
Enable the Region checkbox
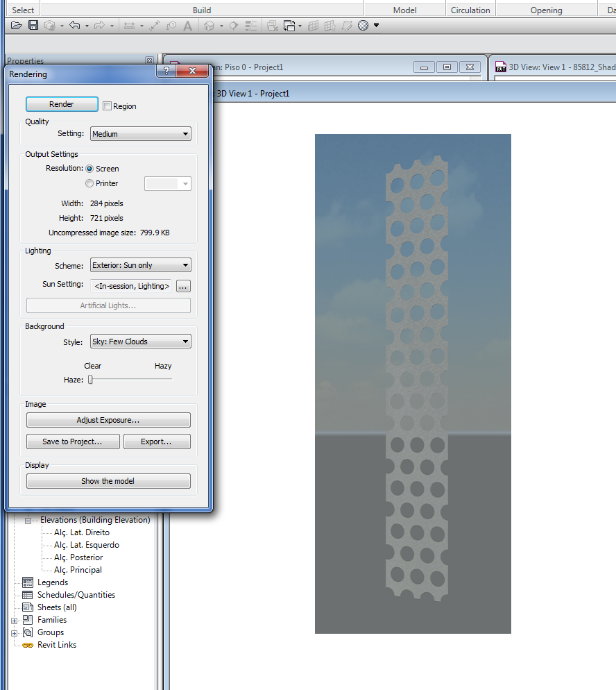[x=107, y=106]
